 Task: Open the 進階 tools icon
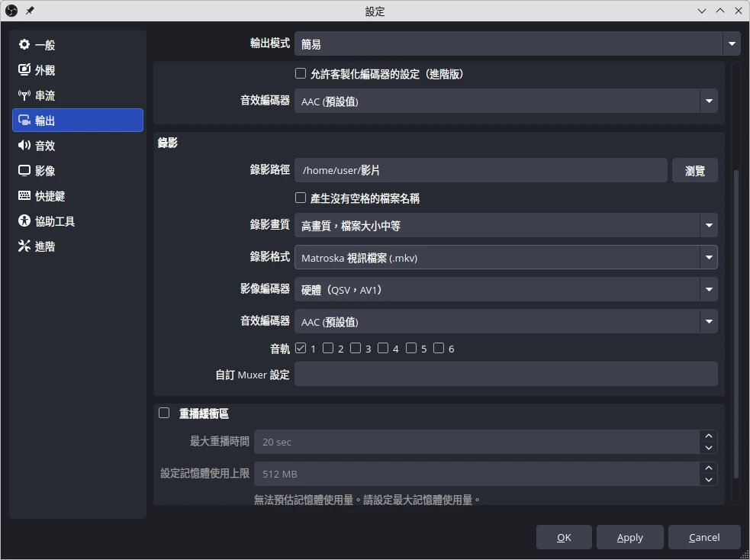pyautogui.click(x=24, y=246)
